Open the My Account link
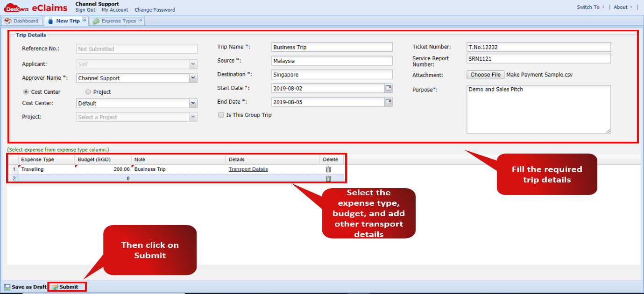The image size is (644, 294). click(115, 10)
